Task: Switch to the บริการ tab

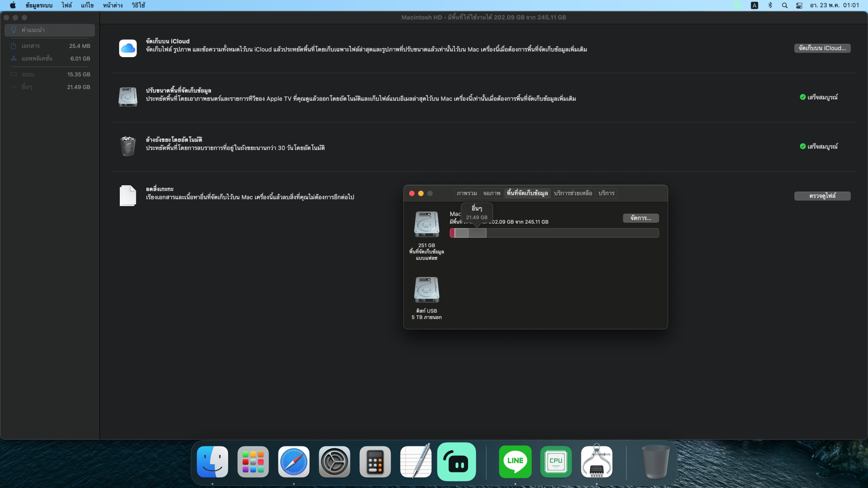Action: click(x=606, y=193)
